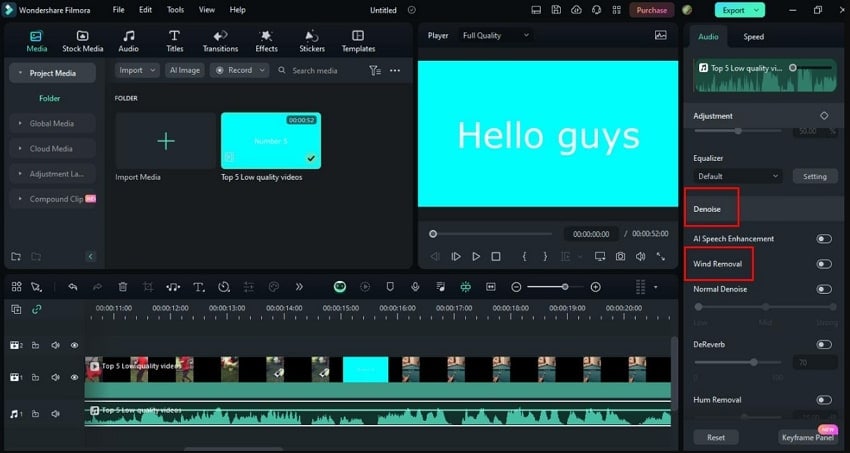The width and height of the screenshot is (850, 453).
Task: Mute video track 1 audio
Action: [55, 377]
